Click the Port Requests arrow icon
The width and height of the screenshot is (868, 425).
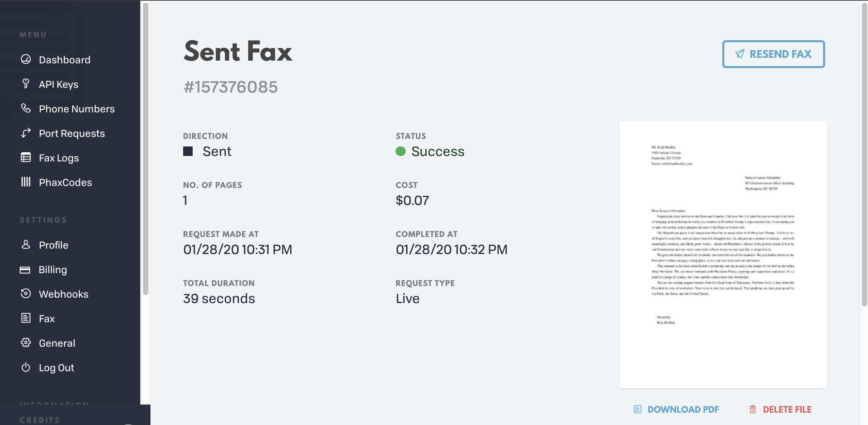tap(26, 133)
